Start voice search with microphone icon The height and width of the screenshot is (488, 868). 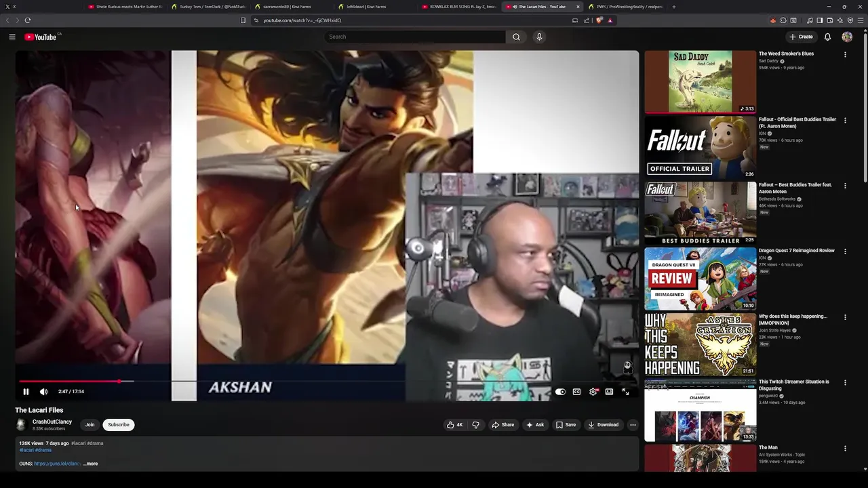click(x=539, y=37)
